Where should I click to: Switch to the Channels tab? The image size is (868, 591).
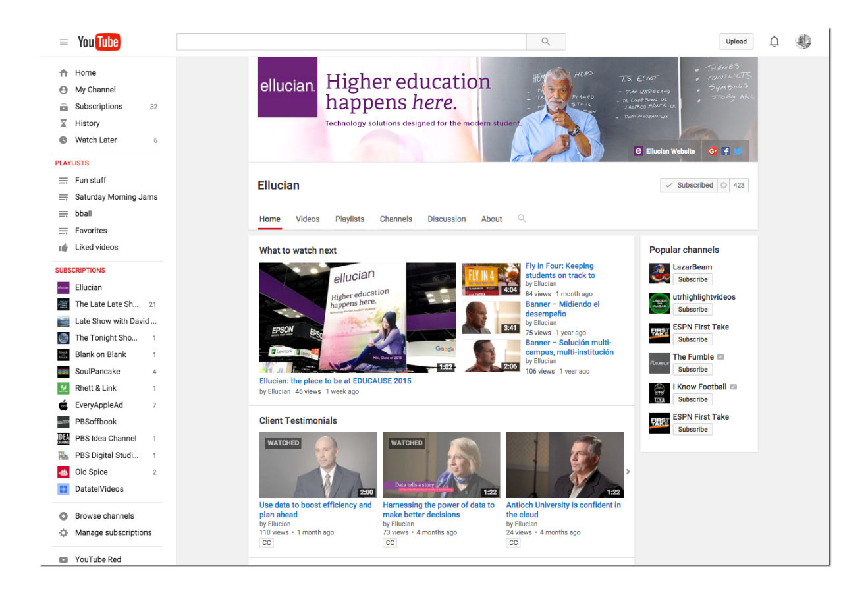(396, 219)
